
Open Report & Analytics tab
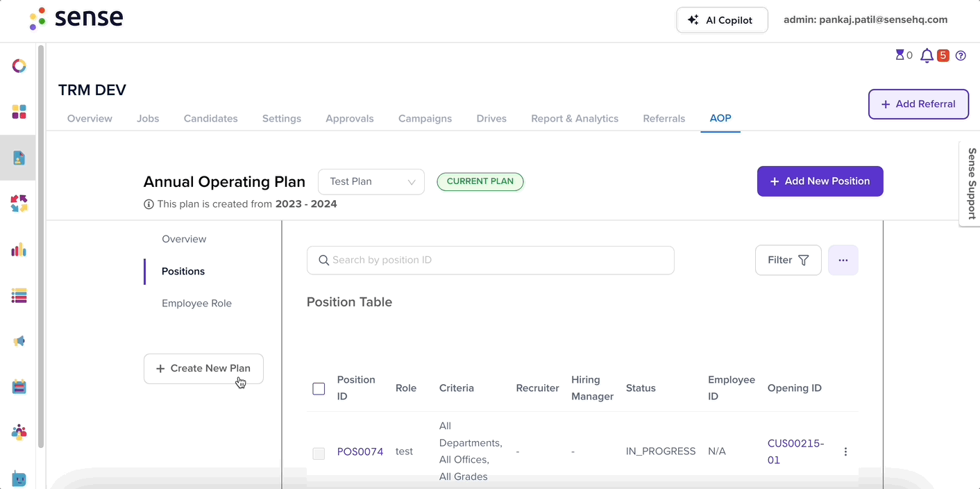click(575, 119)
